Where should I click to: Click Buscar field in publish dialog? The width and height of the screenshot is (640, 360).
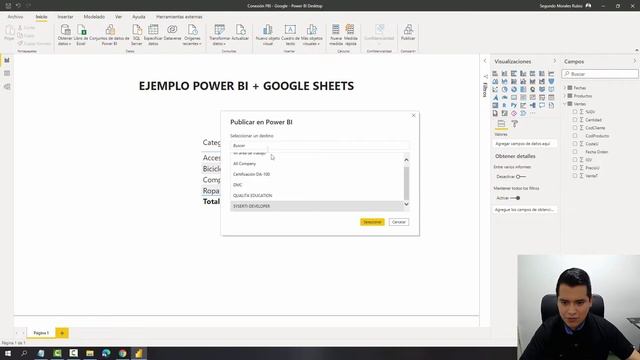pyautogui.click(x=320, y=146)
